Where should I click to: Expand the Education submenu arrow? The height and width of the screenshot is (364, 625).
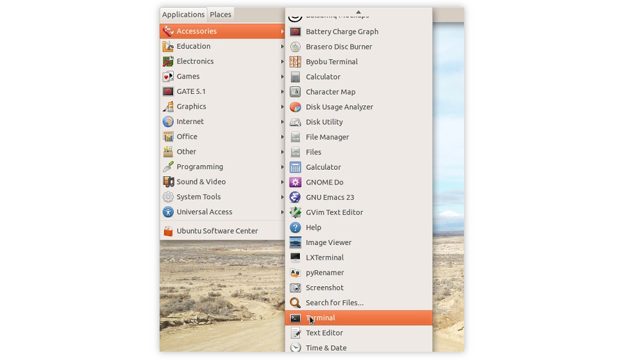tap(282, 46)
